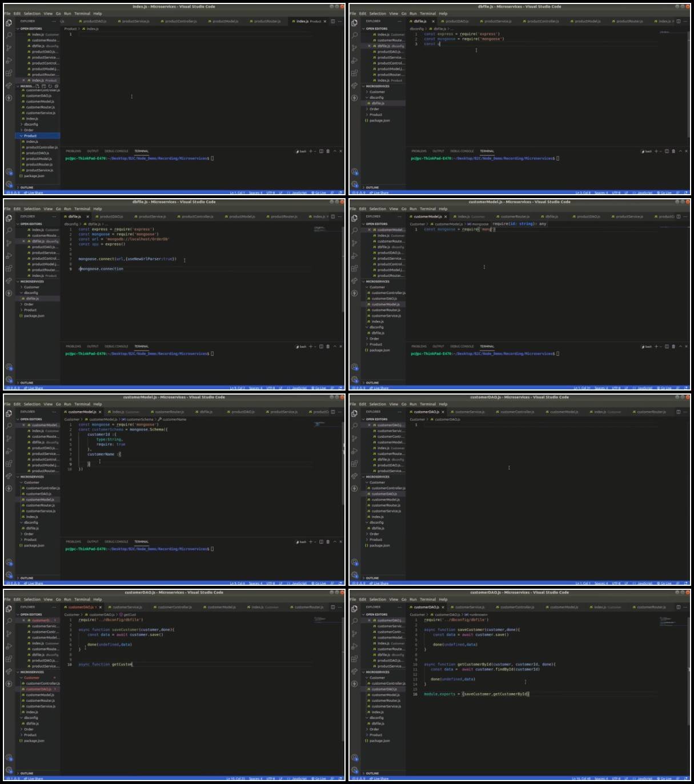Focus terminal prompt in index.js window
Screen dimensions: 694x784
[212, 158]
